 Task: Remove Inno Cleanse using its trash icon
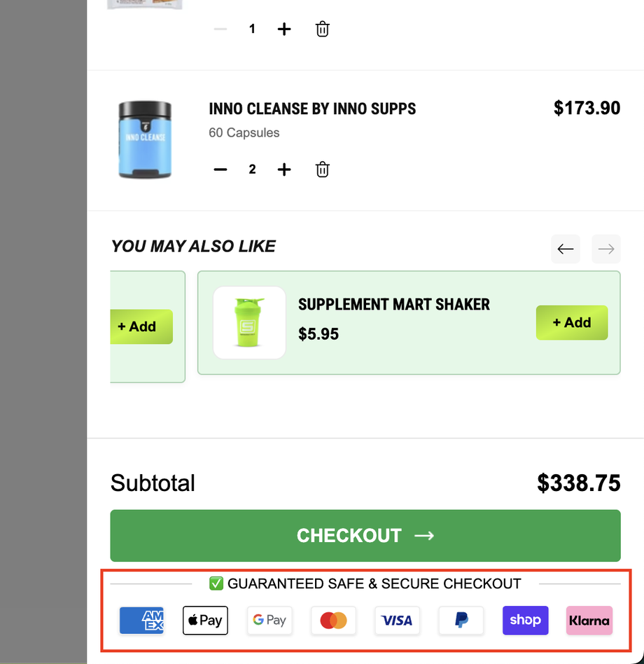click(x=322, y=169)
